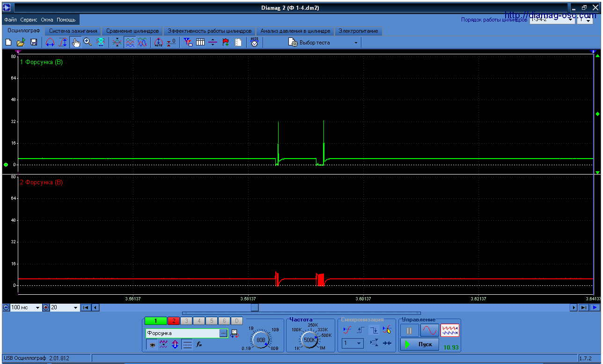Click the purple divider-line icon

coord(213,43)
